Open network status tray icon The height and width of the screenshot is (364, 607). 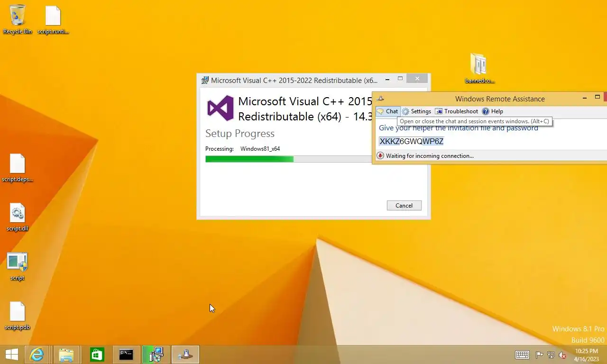551,355
